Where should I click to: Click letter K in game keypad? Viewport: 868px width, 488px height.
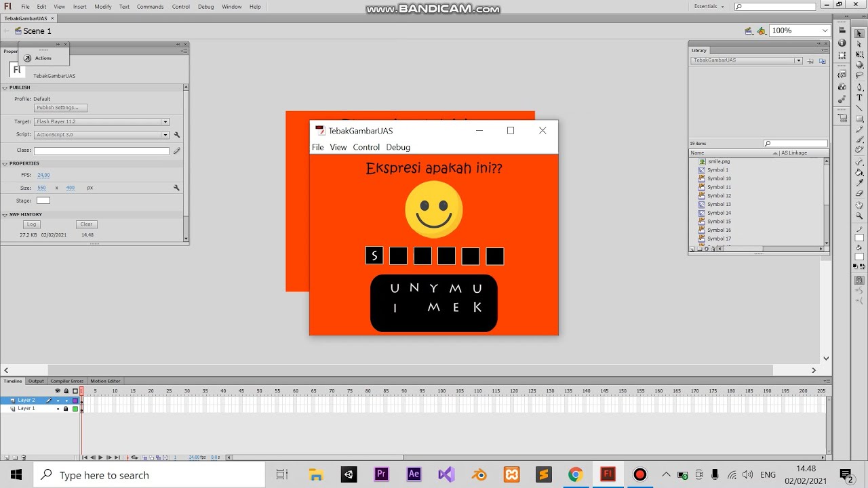477,308
